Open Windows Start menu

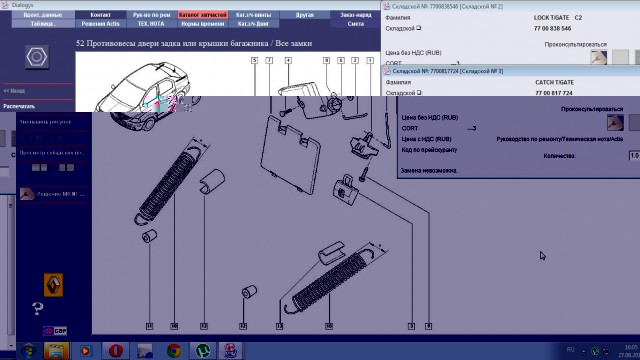[x=29, y=351]
